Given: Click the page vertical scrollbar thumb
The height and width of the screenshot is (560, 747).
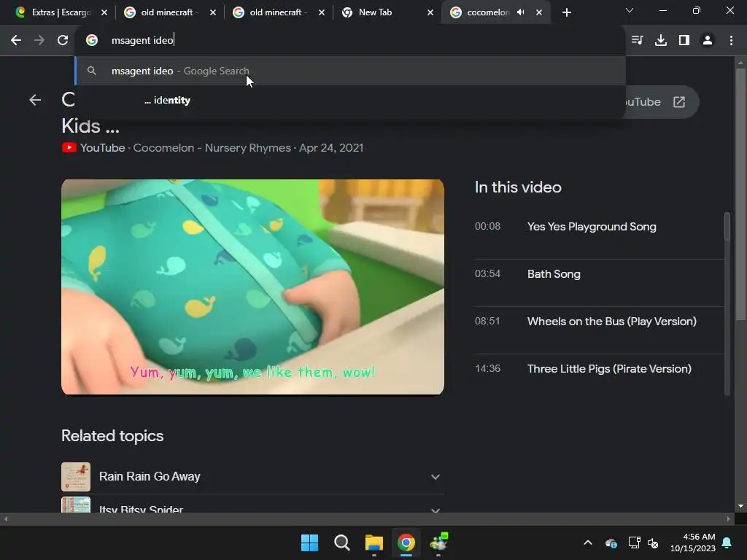Looking at the screenshot, I should [x=740, y=194].
